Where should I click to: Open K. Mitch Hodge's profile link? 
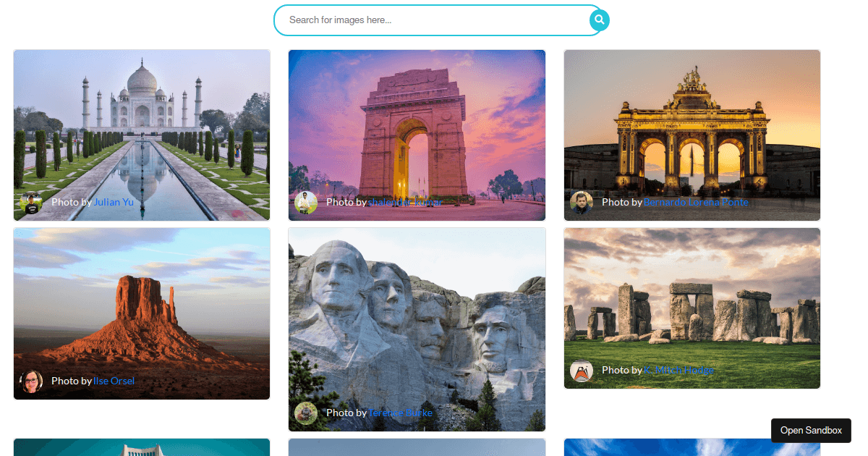coord(678,370)
